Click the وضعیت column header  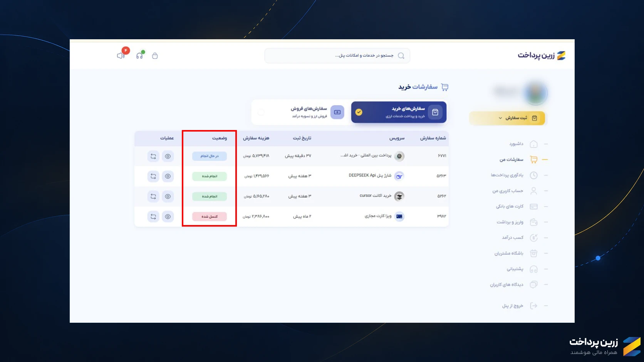click(x=220, y=138)
